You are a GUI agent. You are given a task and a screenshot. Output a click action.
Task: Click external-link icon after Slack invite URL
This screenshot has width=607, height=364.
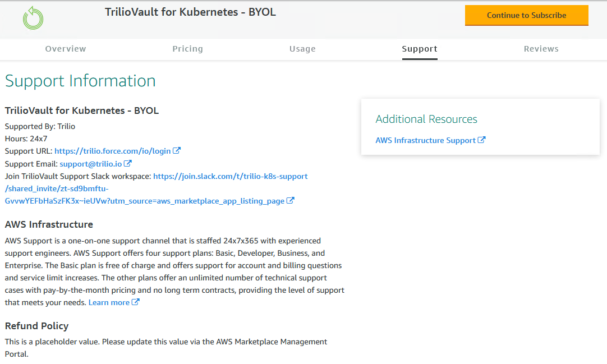click(291, 201)
